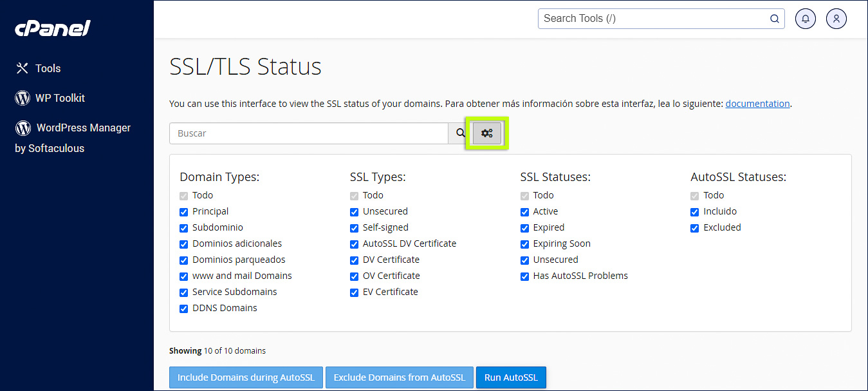Uncheck DDNS Domains under Domain Types
Screen dimensions: 868x391
(183, 308)
